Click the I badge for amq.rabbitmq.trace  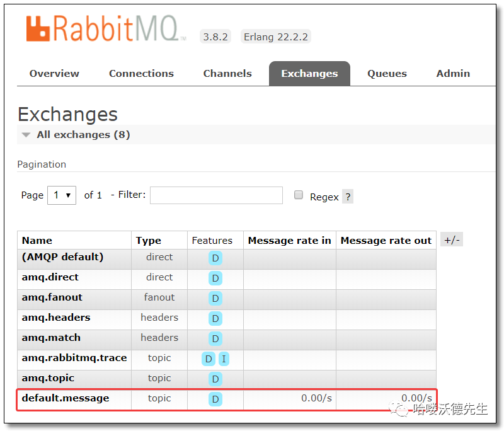coord(224,359)
